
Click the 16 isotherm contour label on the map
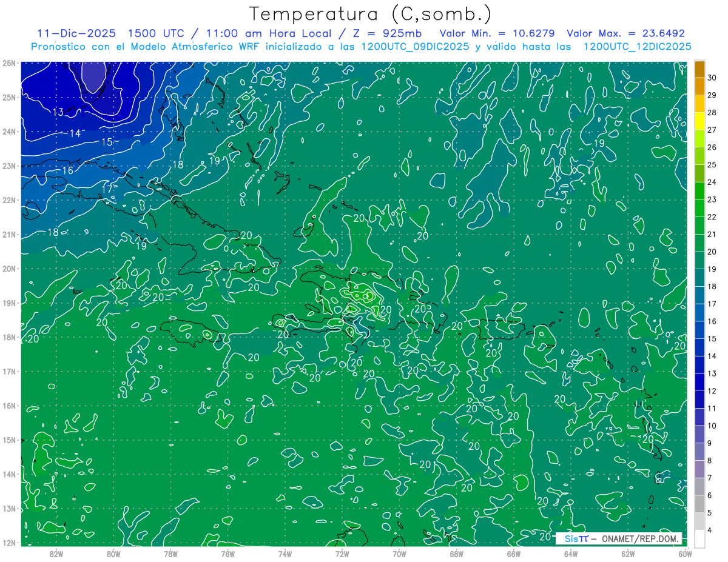[x=67, y=171]
